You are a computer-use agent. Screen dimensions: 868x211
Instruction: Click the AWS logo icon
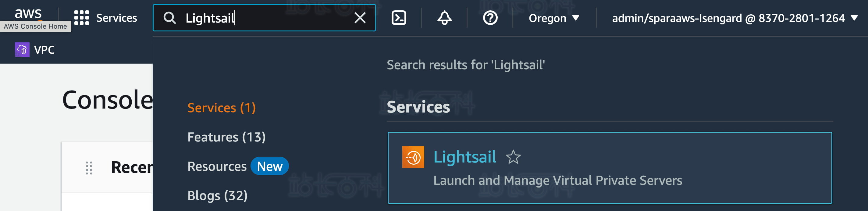click(x=28, y=13)
